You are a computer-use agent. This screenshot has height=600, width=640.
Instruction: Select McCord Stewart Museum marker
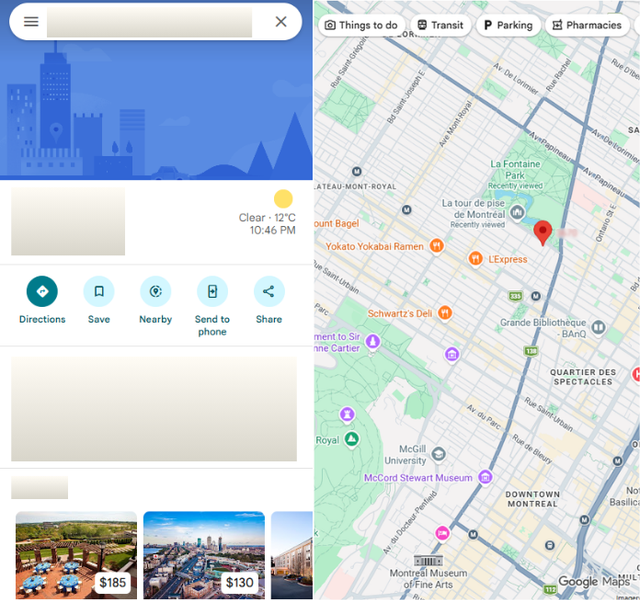pyautogui.click(x=485, y=477)
